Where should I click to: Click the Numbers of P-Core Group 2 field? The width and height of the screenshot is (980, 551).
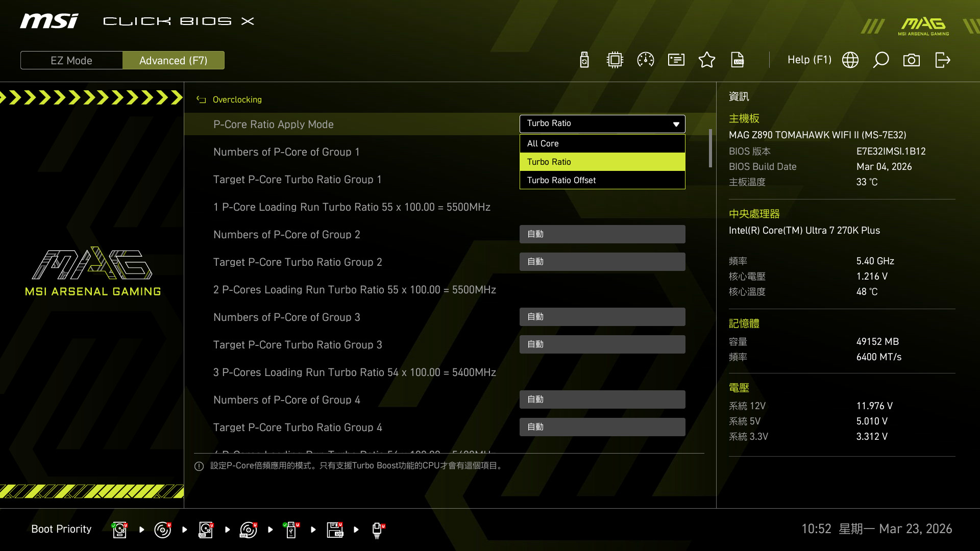point(602,234)
